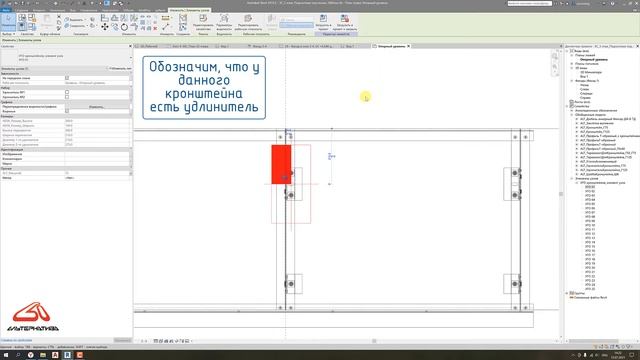Close the Project Browser panel

(637, 46)
